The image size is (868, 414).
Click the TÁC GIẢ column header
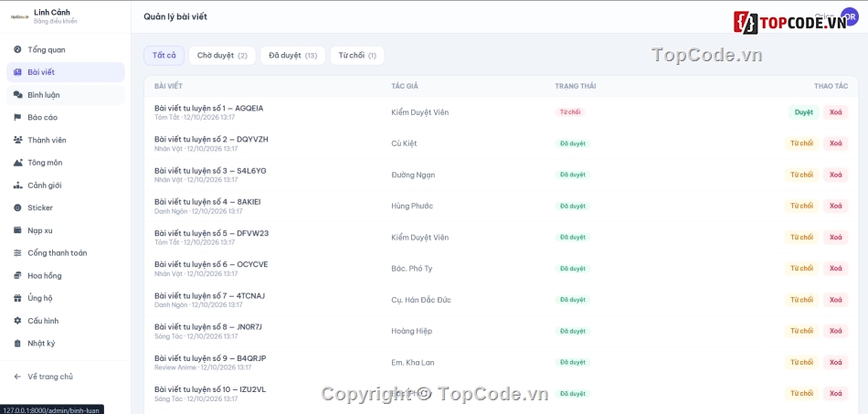click(x=405, y=86)
